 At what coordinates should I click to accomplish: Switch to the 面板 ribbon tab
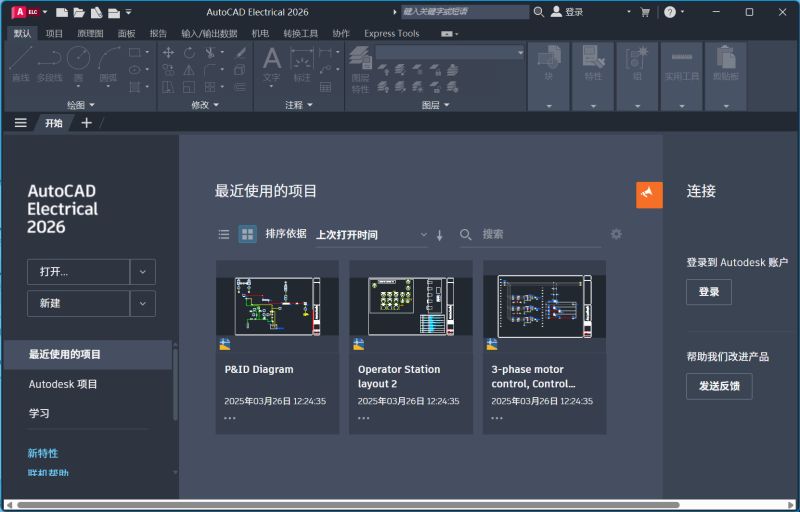click(127, 34)
